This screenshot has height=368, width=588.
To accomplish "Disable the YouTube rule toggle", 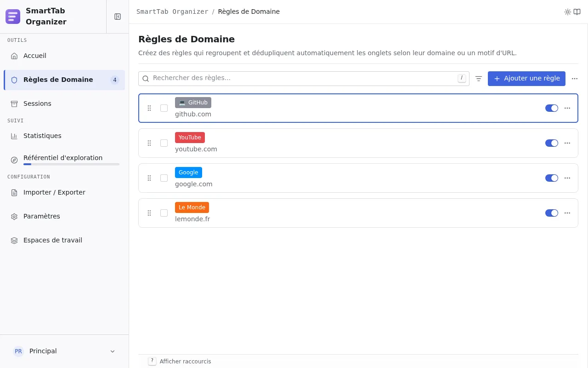I will tap(552, 143).
